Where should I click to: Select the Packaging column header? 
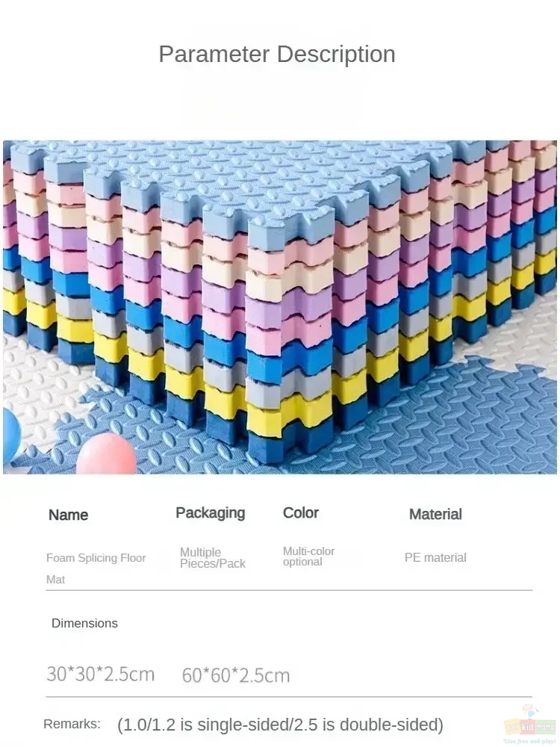pos(211,512)
